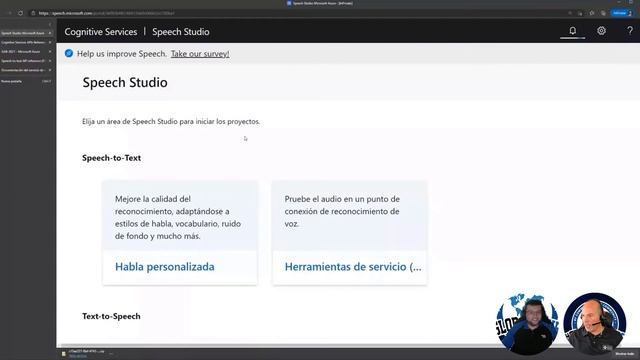Click 'Pruebe el audio en un punto' description
Viewport: 640px width, 360px height.
tap(342, 211)
